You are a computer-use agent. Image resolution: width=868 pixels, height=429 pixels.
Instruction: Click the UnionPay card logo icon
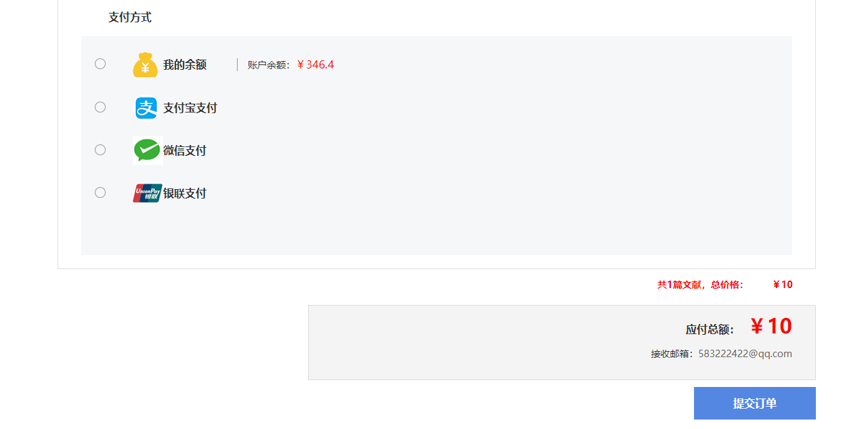[147, 193]
